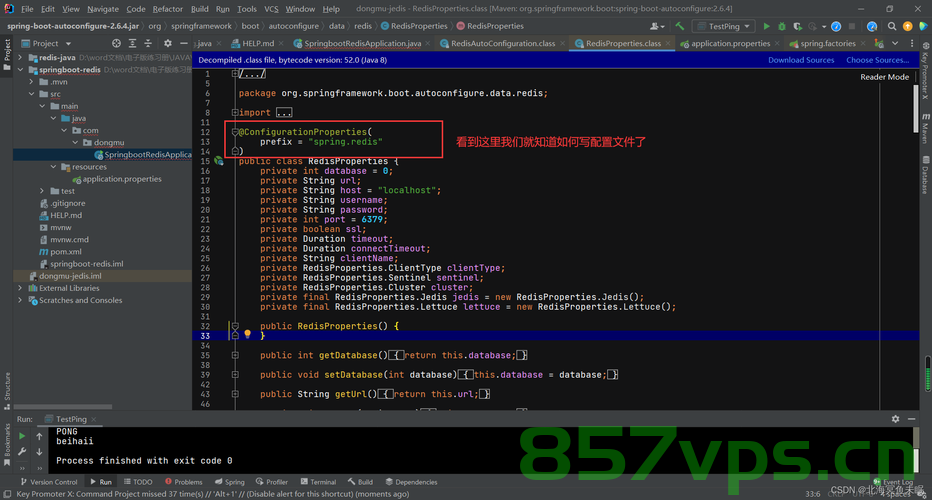Run TestPing with the green play button
Image resolution: width=932 pixels, height=500 pixels.
point(766,26)
